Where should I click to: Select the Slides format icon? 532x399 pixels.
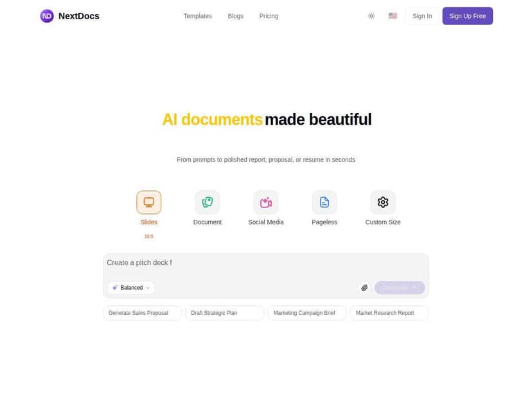148,201
